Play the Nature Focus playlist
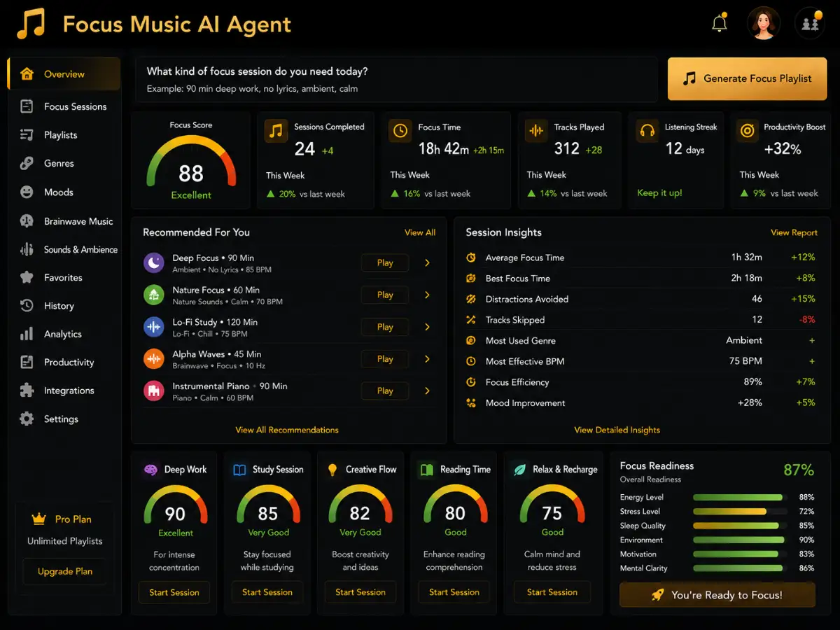 [385, 295]
